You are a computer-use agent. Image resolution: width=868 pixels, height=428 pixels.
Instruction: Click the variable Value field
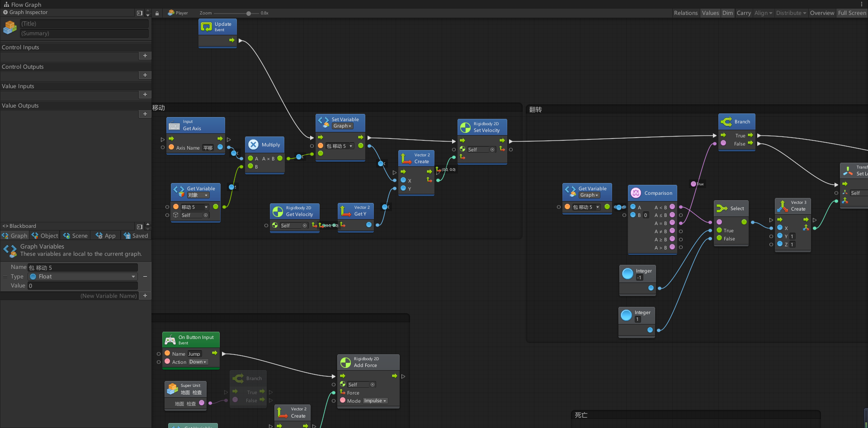83,286
